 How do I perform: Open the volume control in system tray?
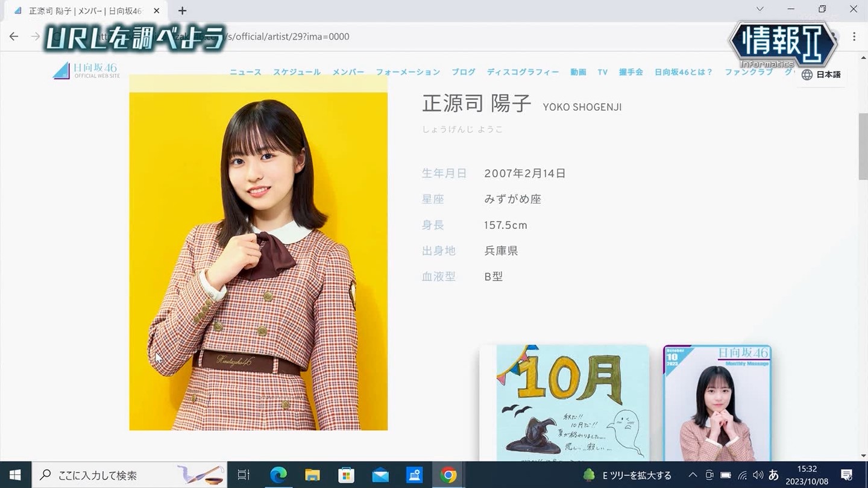click(758, 475)
